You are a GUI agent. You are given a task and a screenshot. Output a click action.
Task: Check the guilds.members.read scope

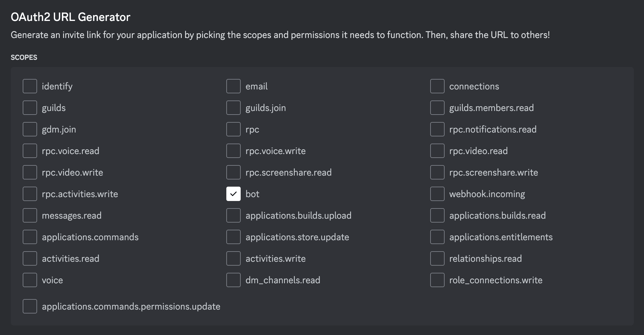tap(437, 107)
